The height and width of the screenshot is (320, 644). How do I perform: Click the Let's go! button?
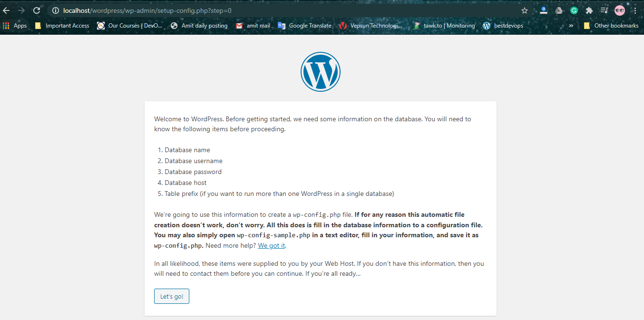(x=172, y=296)
